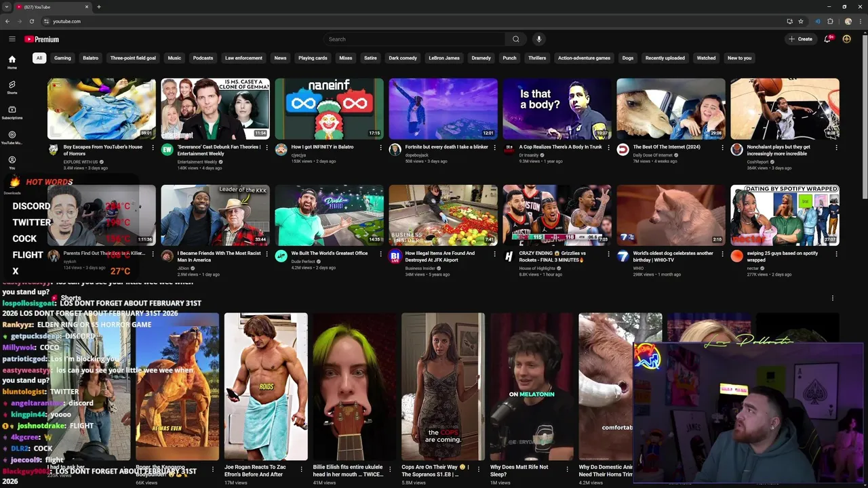Select the Balatro filter chip
868x488 pixels.
(91, 58)
